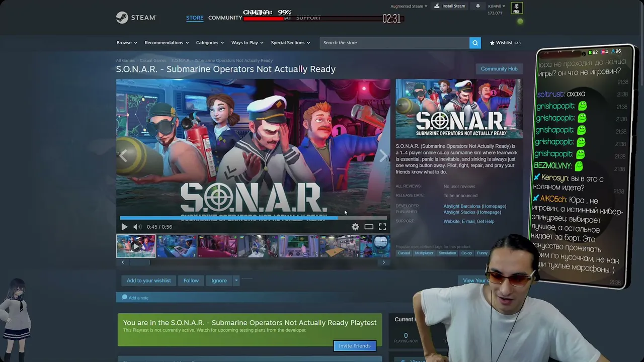This screenshot has width=644, height=362.
Task: Select the first trailer thumbnail
Action: pos(136,246)
